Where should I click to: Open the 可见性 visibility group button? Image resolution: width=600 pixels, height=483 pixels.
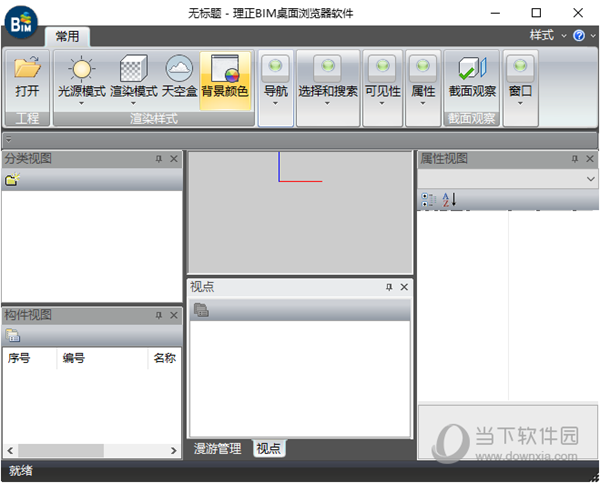tap(383, 88)
